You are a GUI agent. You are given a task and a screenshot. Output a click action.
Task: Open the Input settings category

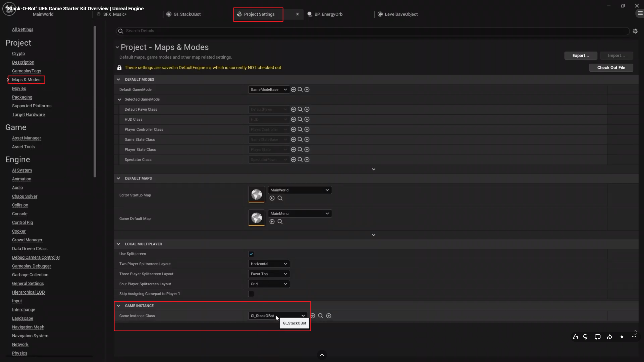point(17,301)
